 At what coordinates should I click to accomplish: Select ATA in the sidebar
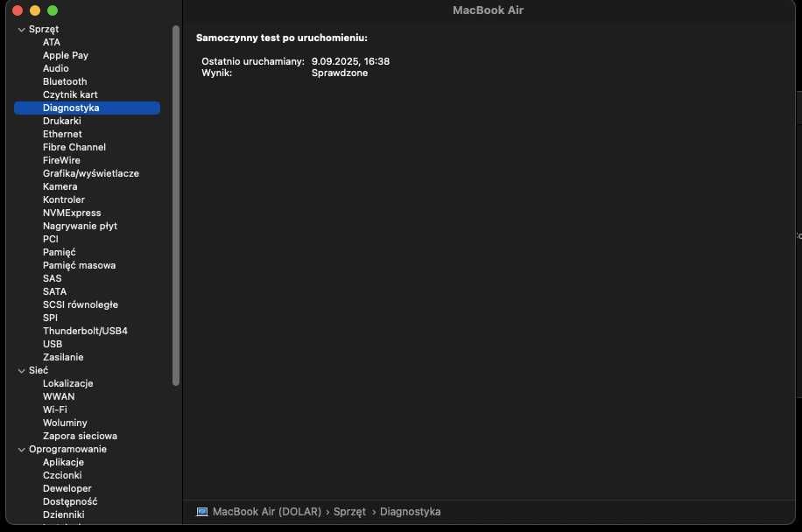51,42
